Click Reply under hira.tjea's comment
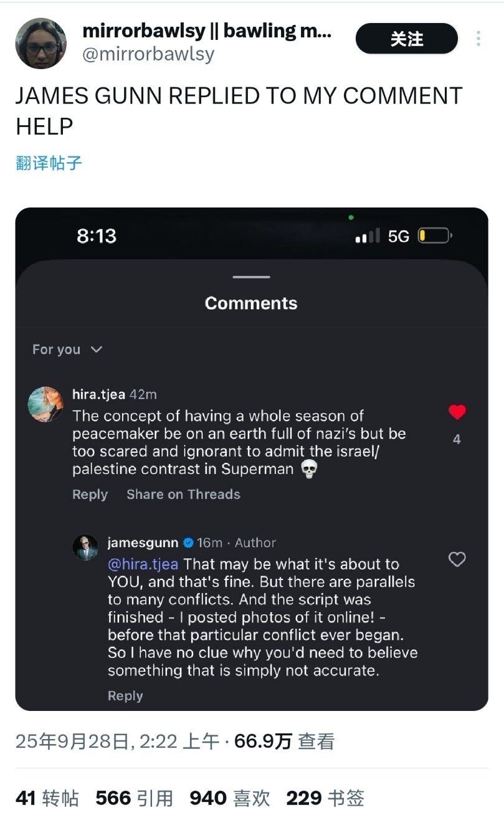Image resolution: width=504 pixels, height=820 pixels. tap(90, 495)
